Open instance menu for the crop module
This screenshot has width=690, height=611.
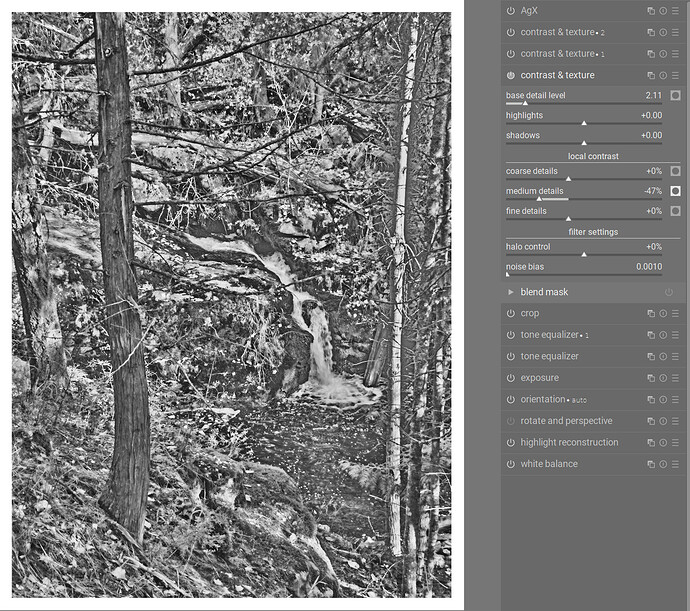click(651, 313)
